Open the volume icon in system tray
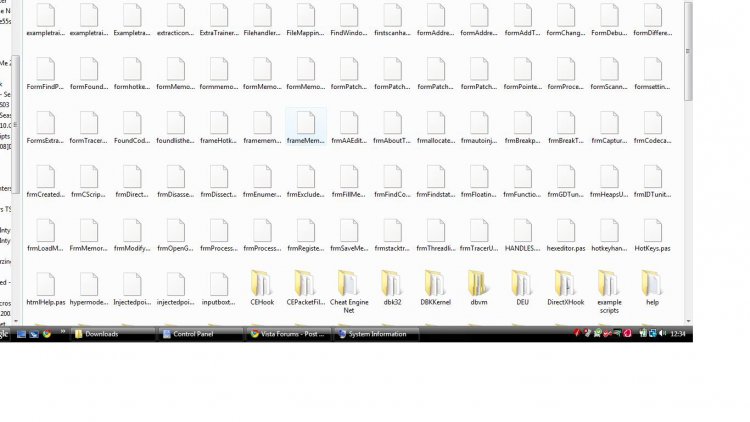This screenshot has height=422, width=750. [x=662, y=333]
